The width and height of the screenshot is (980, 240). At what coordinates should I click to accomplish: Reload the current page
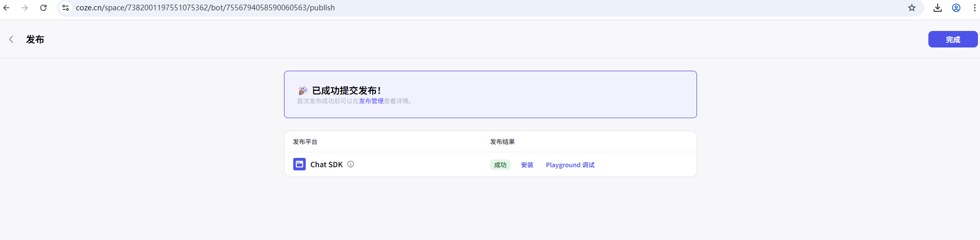tap(43, 8)
